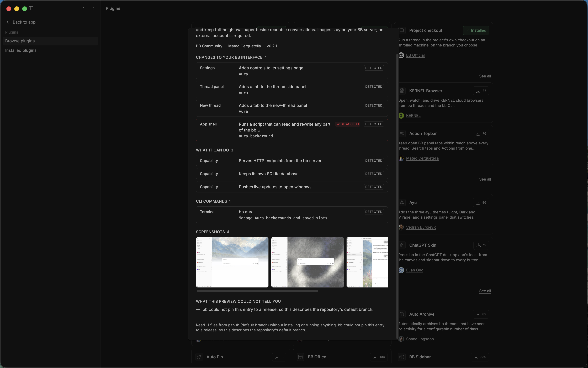Viewport: 588px width, 368px height.
Task: Go back with the left arrow
Action: [83, 8]
